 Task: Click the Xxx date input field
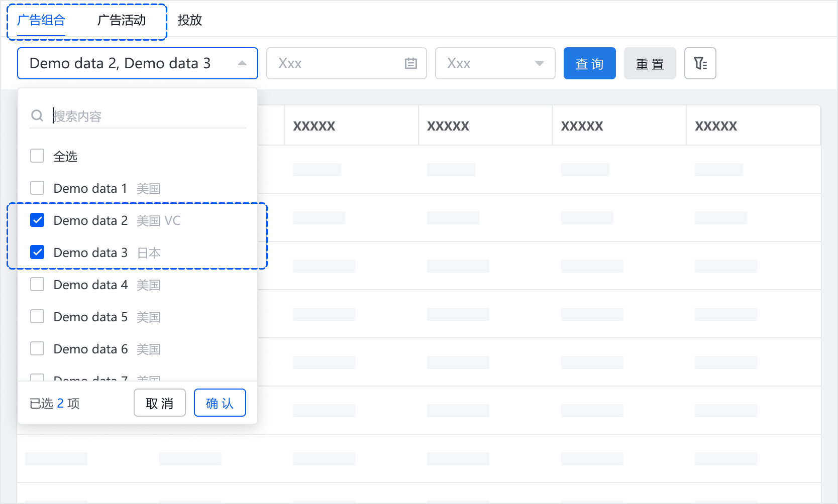pyautogui.click(x=346, y=63)
